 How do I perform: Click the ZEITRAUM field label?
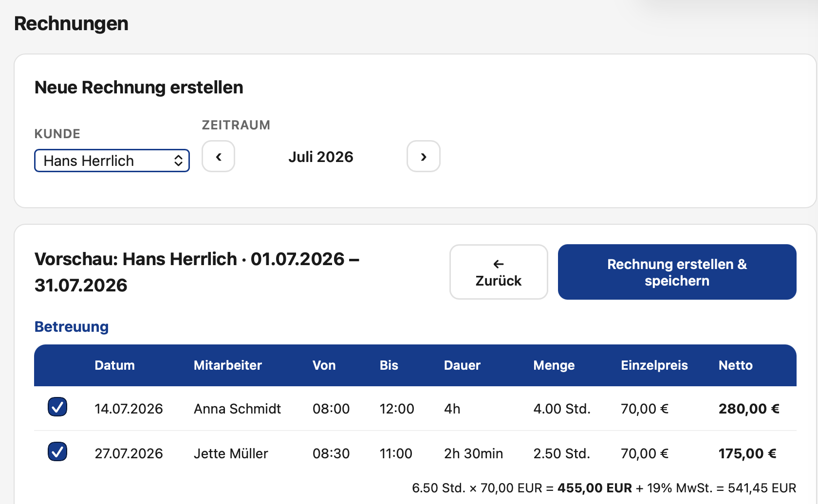point(236,125)
